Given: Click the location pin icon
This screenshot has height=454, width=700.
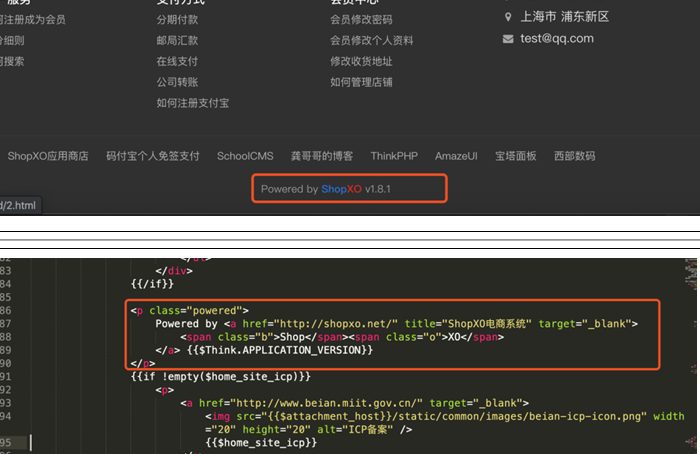Looking at the screenshot, I should (x=509, y=17).
